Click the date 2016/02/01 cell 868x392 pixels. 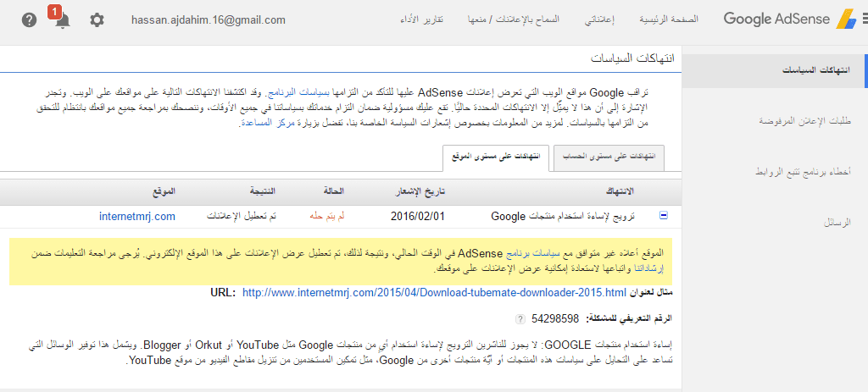417,217
